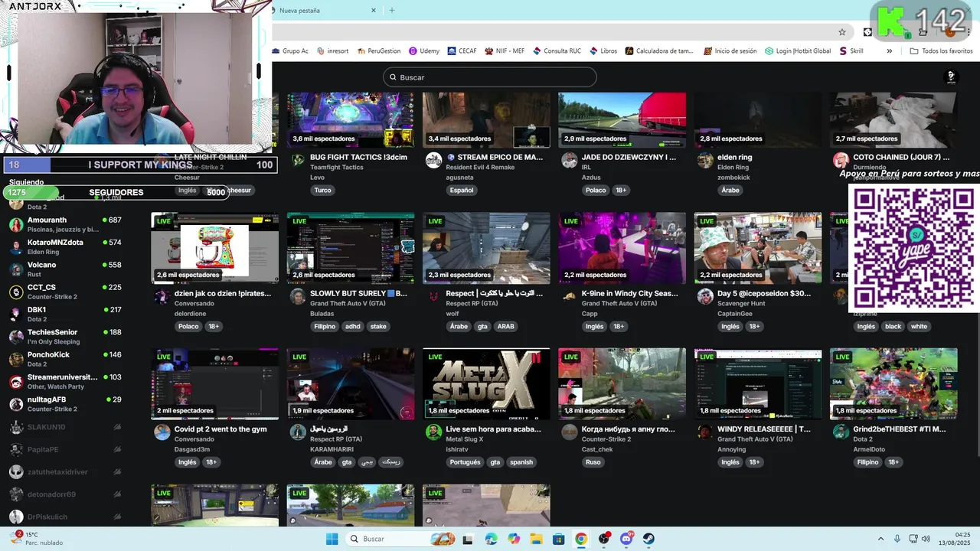Open the Libros bookmark

(x=603, y=51)
